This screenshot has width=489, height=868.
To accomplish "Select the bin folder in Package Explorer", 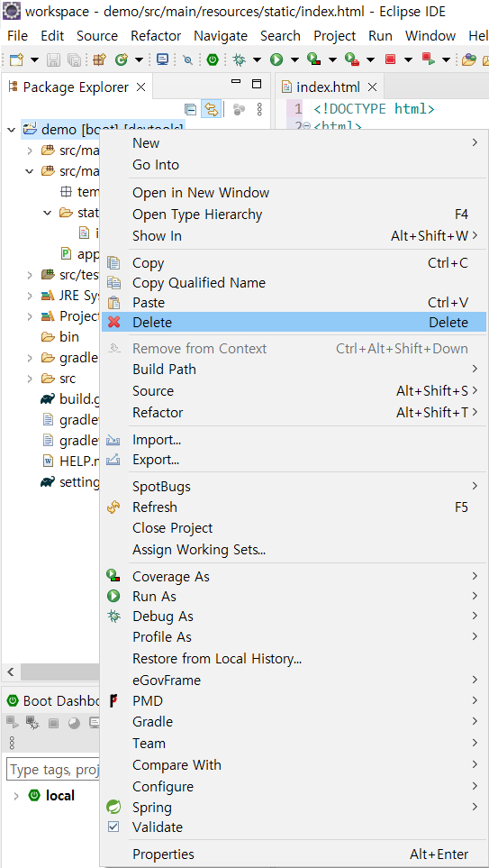I will [x=69, y=337].
